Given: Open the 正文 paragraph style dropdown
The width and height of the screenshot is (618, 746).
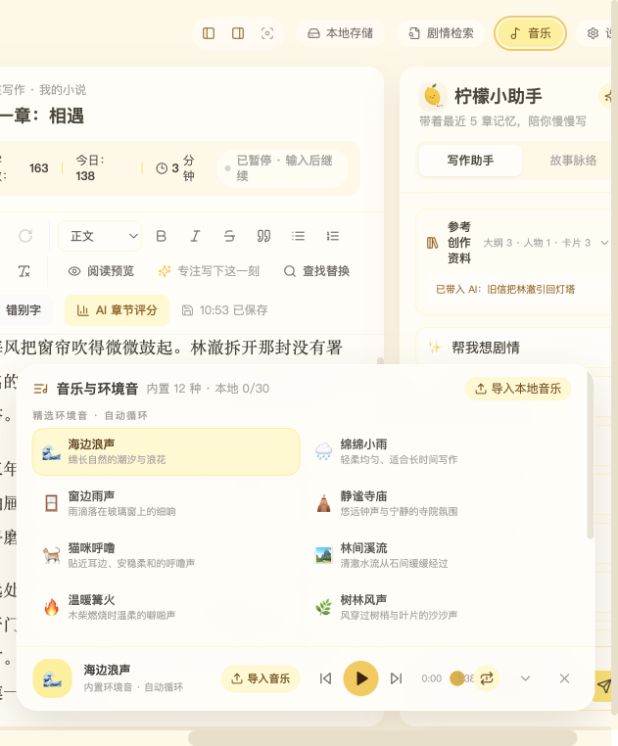Looking at the screenshot, I should [100, 236].
